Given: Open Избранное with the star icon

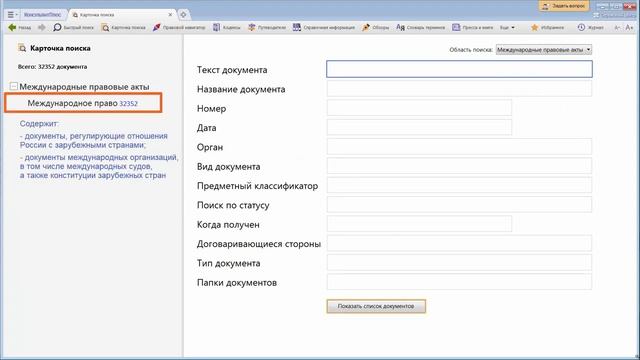Looking at the screenshot, I should 547,27.
